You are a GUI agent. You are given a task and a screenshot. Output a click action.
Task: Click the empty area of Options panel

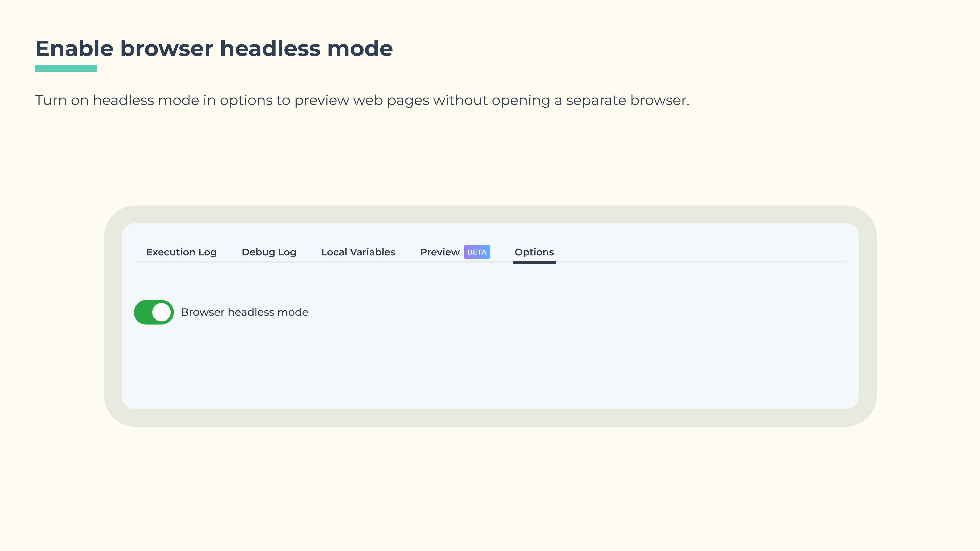point(533,361)
